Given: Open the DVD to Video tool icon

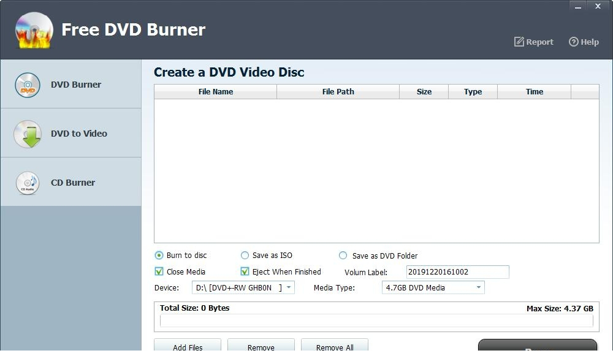Looking at the screenshot, I should coord(27,134).
